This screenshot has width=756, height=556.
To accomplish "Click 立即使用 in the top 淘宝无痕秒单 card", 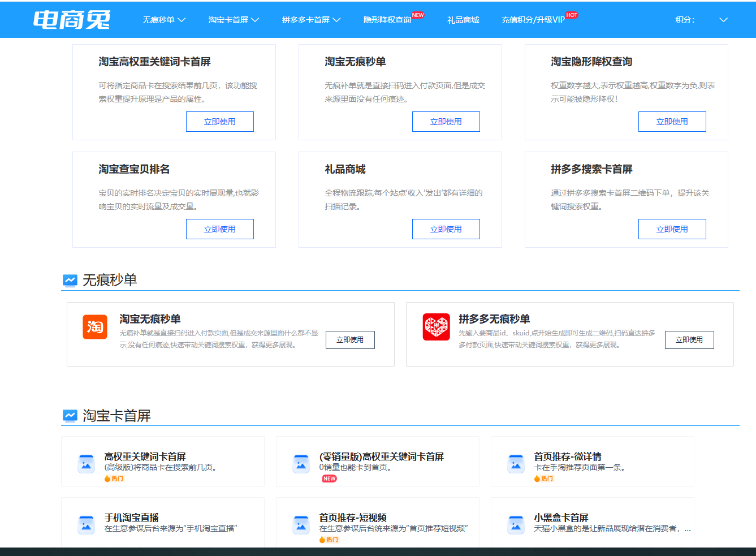I will (446, 122).
